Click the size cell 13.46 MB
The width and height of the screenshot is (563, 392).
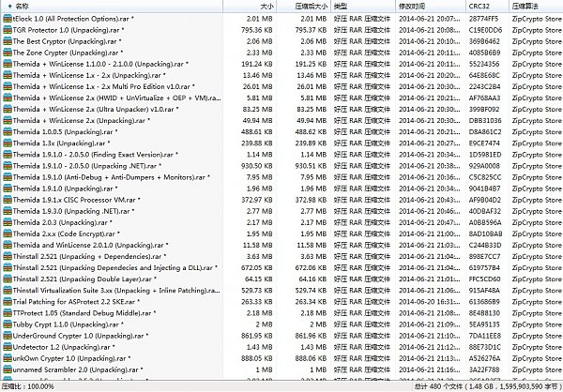(x=257, y=75)
